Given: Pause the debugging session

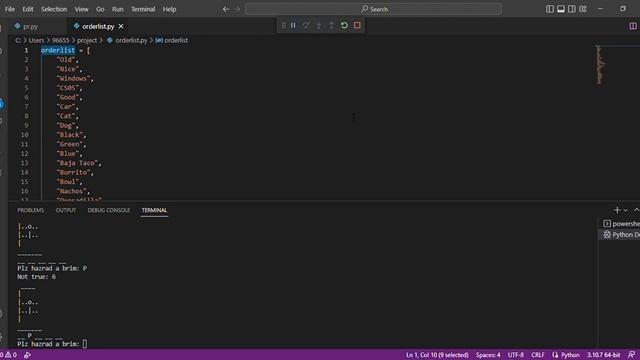Looking at the screenshot, I should (x=293, y=25).
